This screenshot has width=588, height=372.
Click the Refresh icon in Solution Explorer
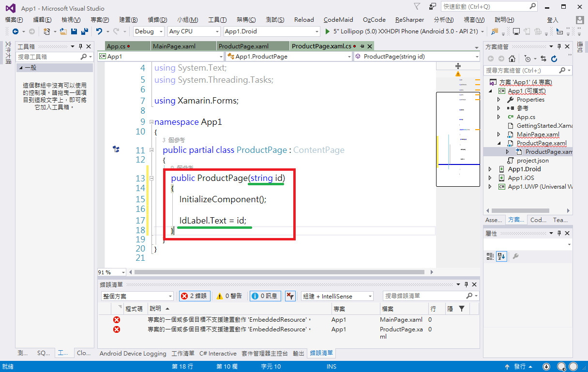[554, 59]
